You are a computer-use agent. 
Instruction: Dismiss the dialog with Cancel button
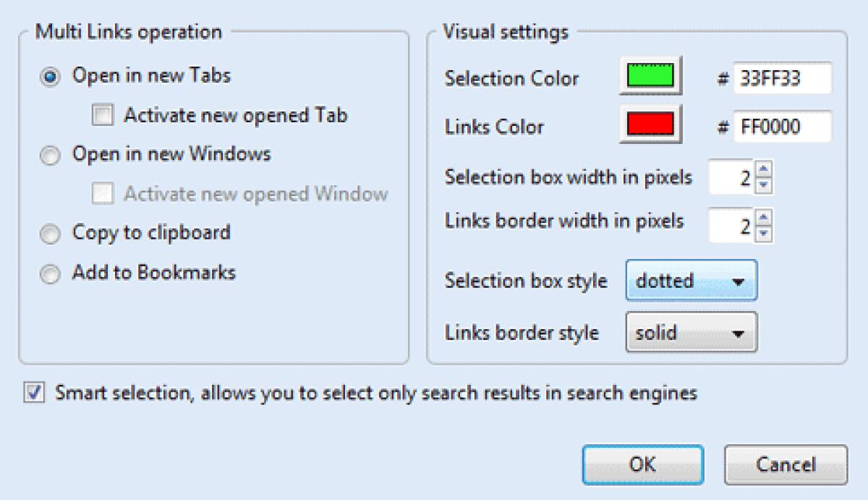[786, 464]
